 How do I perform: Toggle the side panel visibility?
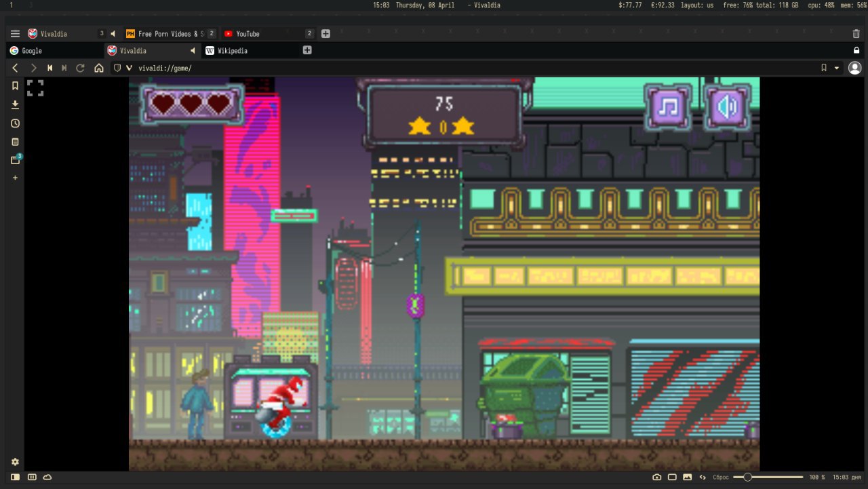(15, 477)
